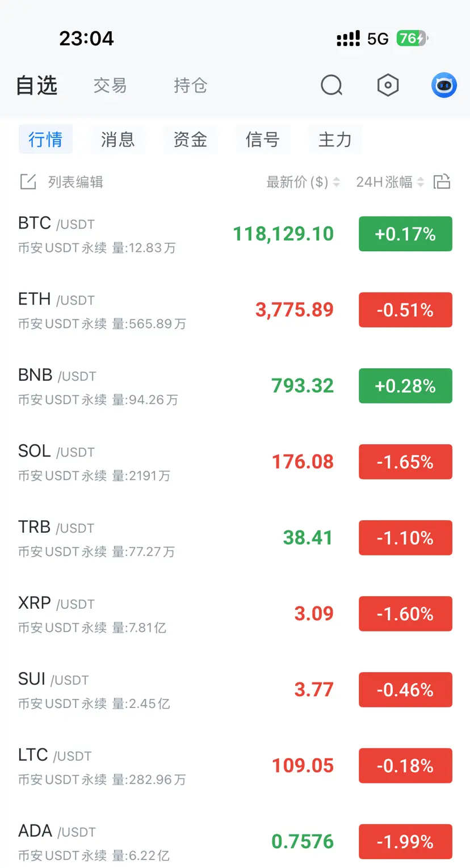Screen dimensions: 470x868
Task: Open the hexagon settings icon
Action: pyautogui.click(x=388, y=86)
